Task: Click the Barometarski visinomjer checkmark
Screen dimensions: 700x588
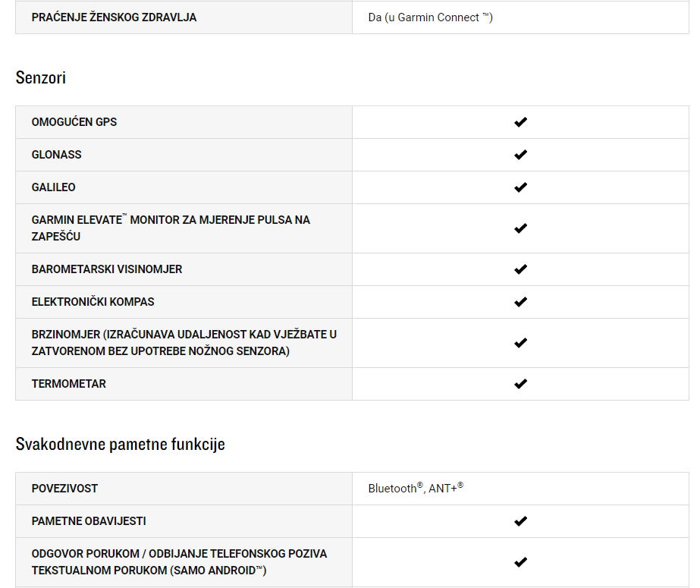Action: click(x=520, y=269)
